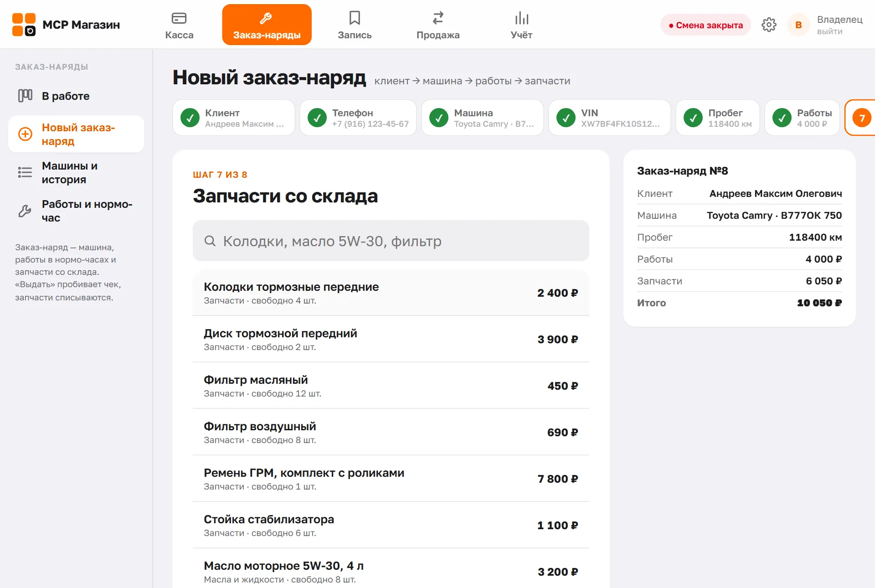Open the Учёт tab

pos(521,25)
